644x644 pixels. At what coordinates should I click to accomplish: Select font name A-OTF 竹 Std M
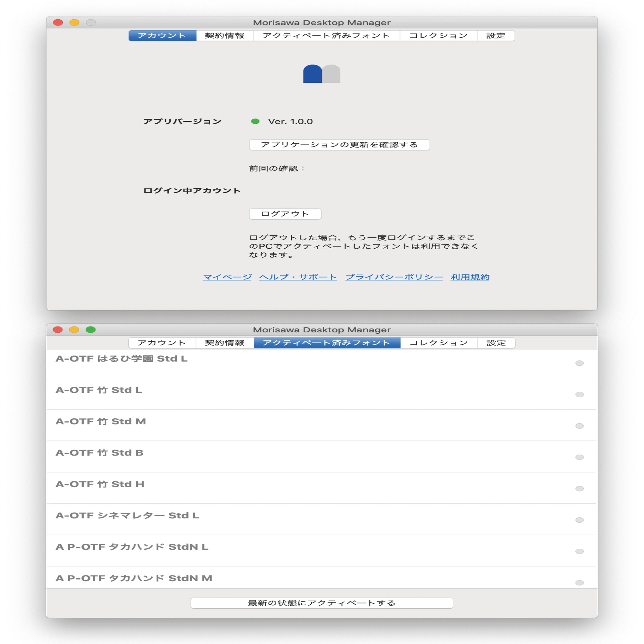point(101,421)
